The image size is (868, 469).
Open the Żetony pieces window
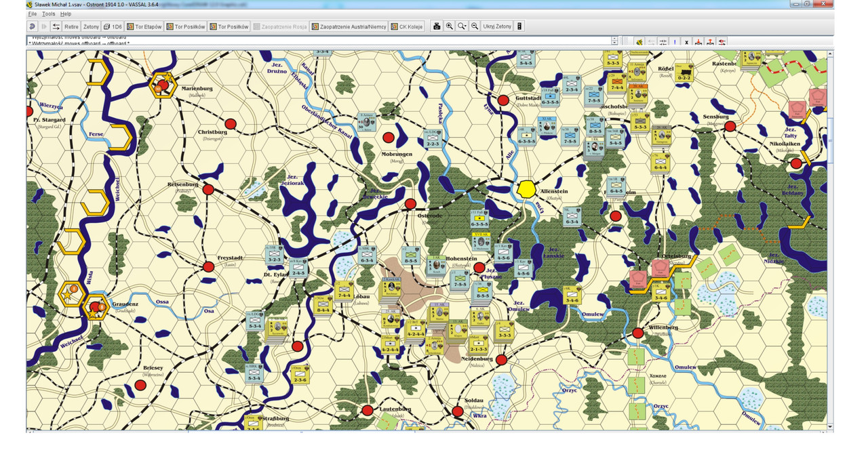click(91, 26)
